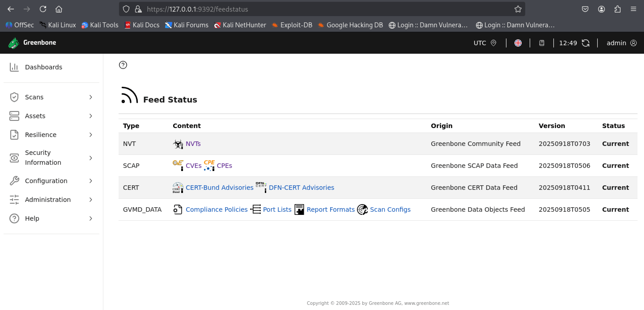Select Configuration in the sidebar
This screenshot has width=644, height=310.
pos(51,181)
